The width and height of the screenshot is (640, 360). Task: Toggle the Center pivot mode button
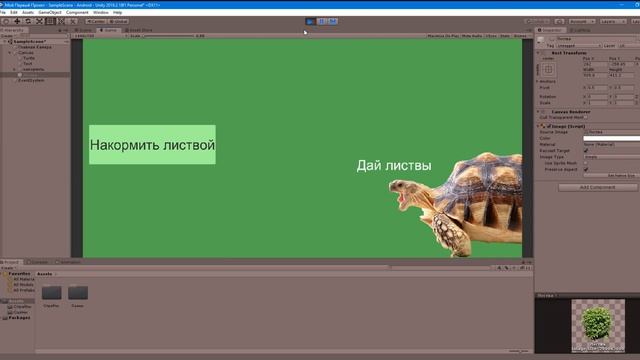[96, 21]
